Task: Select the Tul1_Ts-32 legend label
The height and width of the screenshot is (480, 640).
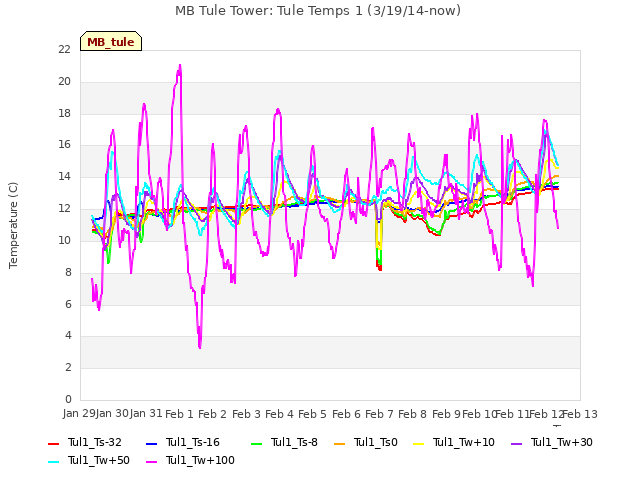Action: [95, 442]
